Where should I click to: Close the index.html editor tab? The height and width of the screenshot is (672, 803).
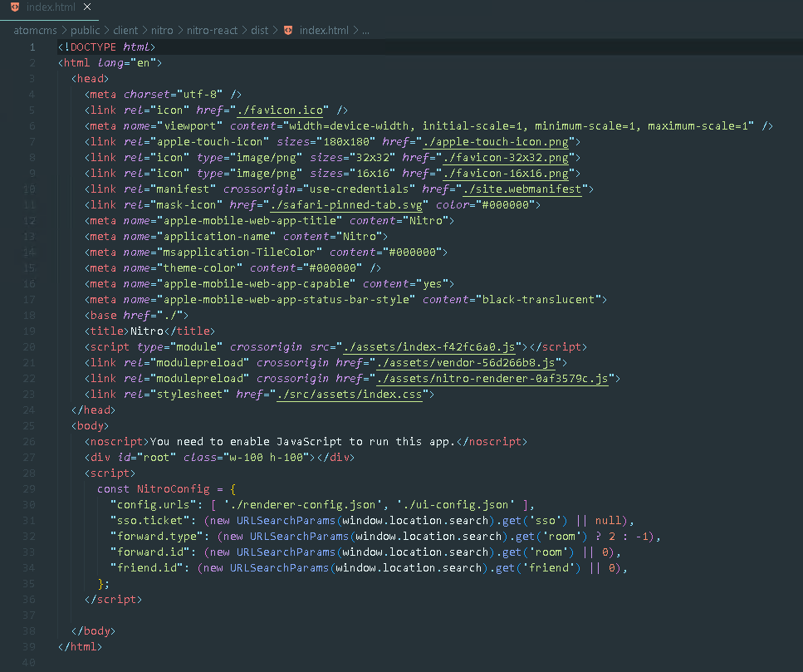[87, 7]
